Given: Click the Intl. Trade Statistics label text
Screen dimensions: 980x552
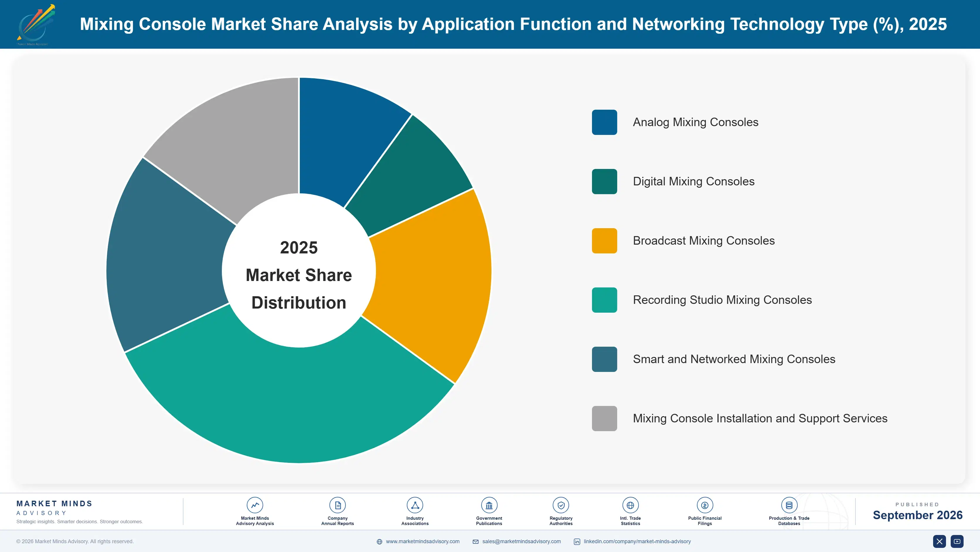Looking at the screenshot, I should click(x=630, y=521).
